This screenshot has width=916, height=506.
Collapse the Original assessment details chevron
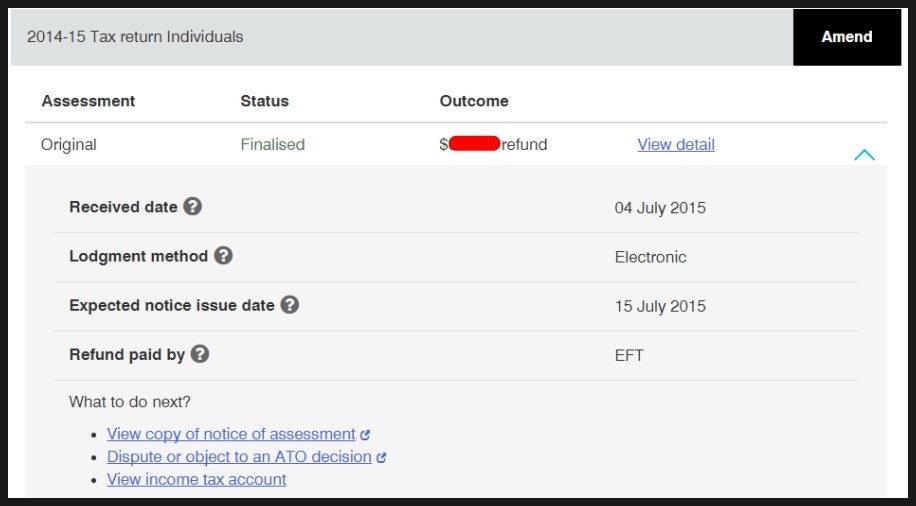click(x=864, y=155)
